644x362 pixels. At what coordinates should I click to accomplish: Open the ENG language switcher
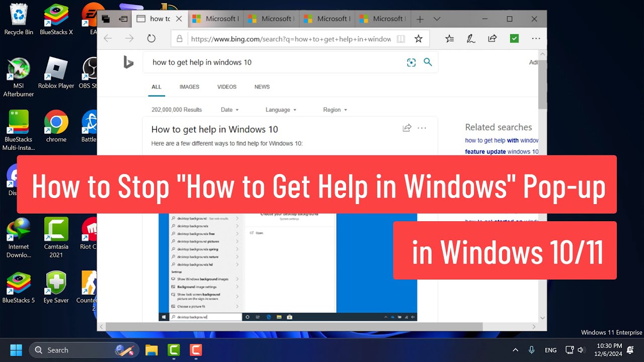pos(550,350)
